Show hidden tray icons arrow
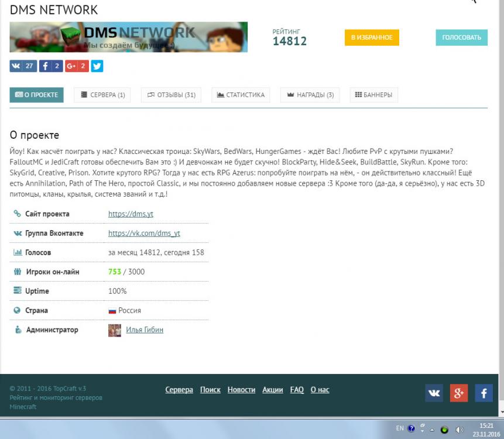The height and width of the screenshot is (439, 504). tap(432, 430)
